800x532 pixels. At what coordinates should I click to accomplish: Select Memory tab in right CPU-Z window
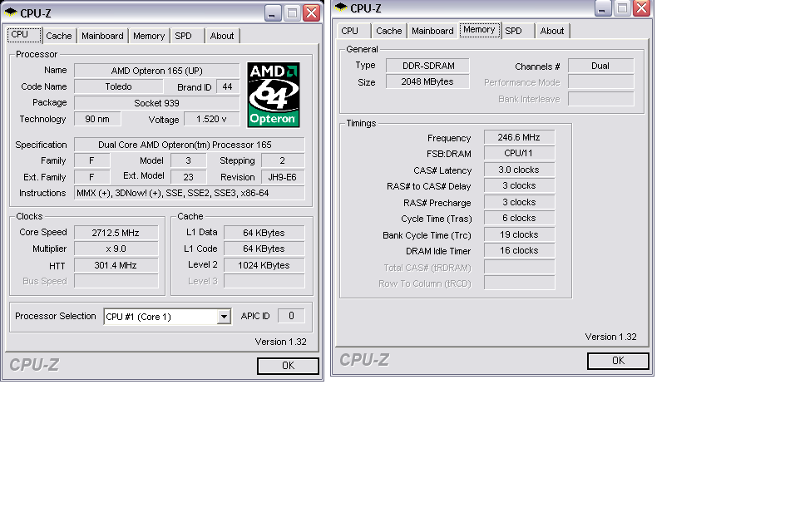(479, 30)
